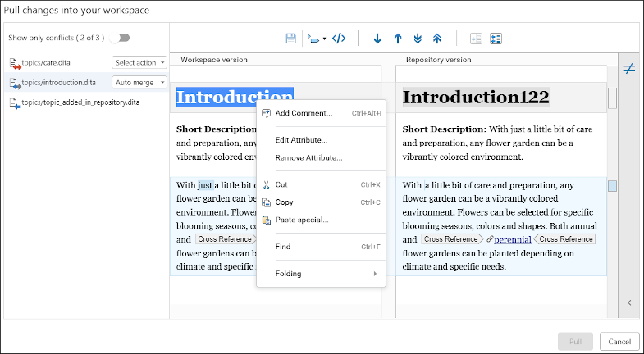Open the Auto merge dropdown for introduction.dita
Image resolution: width=644 pixels, height=354 pixels.
click(x=139, y=82)
